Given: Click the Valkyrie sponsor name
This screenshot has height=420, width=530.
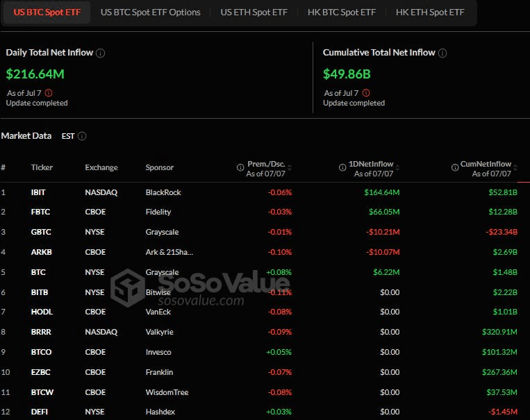Looking at the screenshot, I should pyautogui.click(x=159, y=332).
